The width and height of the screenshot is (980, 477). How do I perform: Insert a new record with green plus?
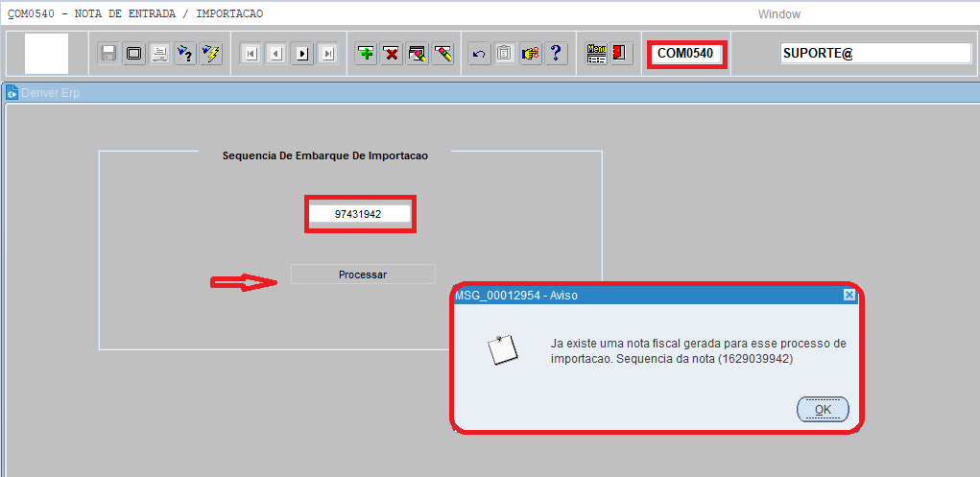(x=366, y=54)
